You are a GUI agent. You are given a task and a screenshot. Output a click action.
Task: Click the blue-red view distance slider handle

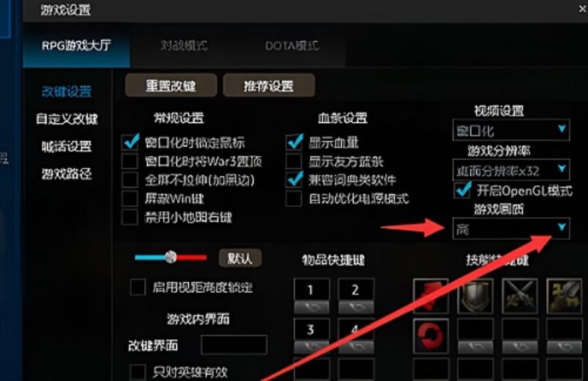pos(171,257)
